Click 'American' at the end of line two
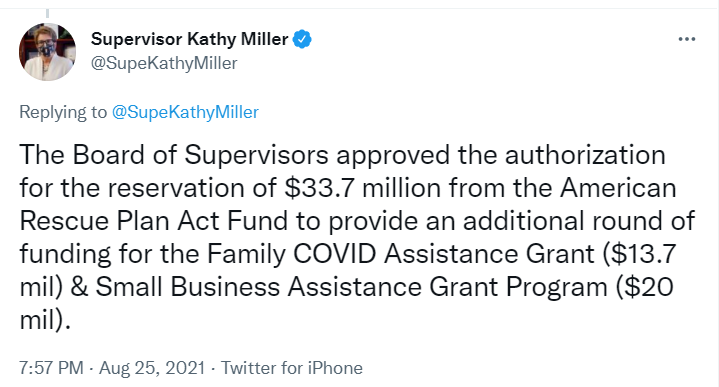 [618, 188]
